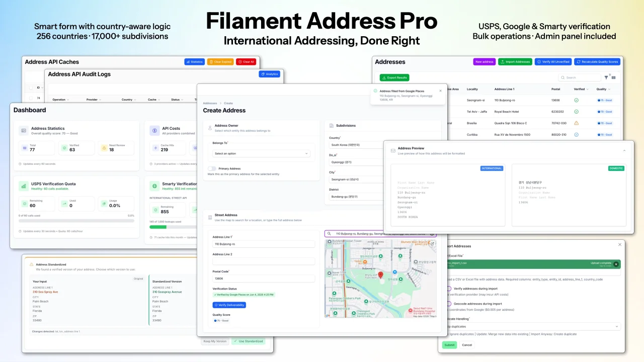644x362 pixels.
Task: Collapse the Address Preview panel chevron
Action: click(624, 150)
